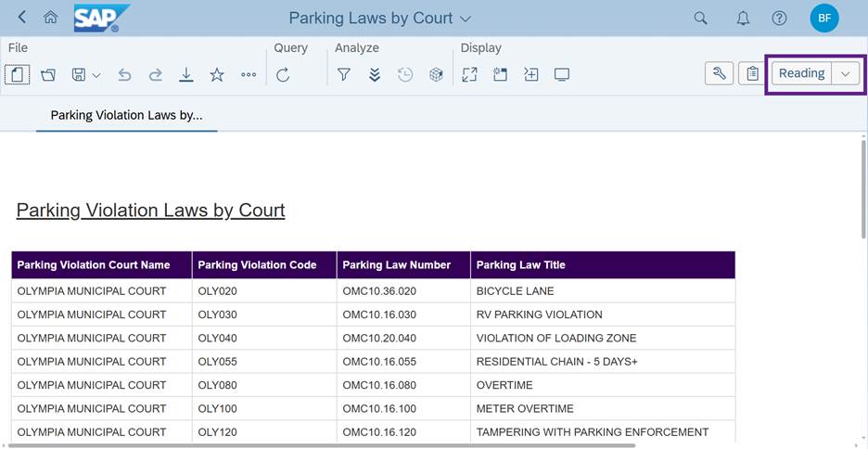Select cell OMC10.16.055
This screenshot has height=449, width=868.
(403, 362)
